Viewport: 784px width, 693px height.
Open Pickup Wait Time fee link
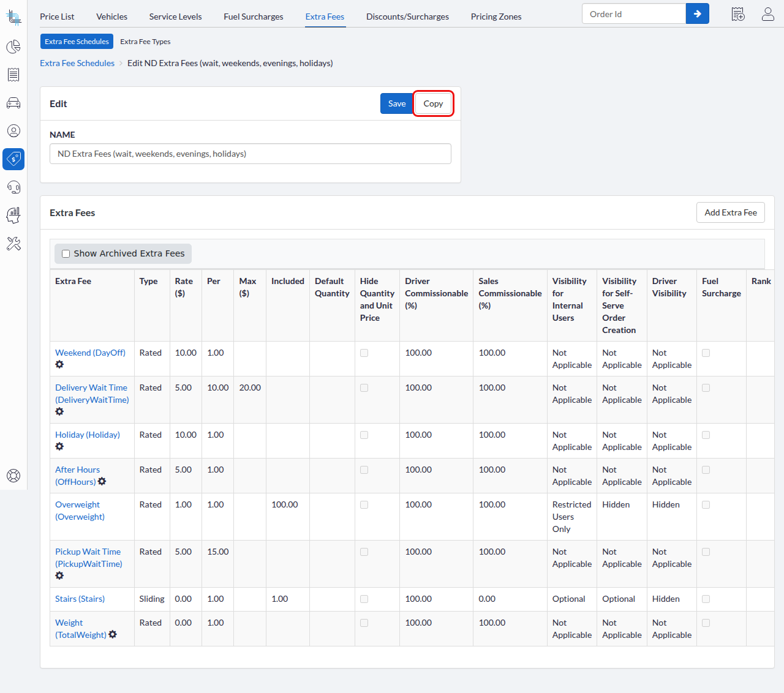89,558
